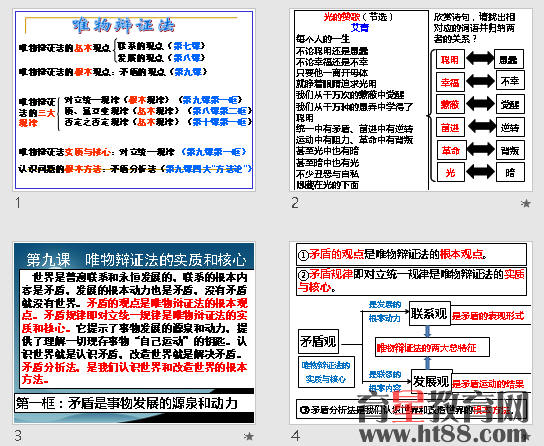The image size is (544, 446).
Task: Click slide number 3 label
Action: tap(18, 436)
